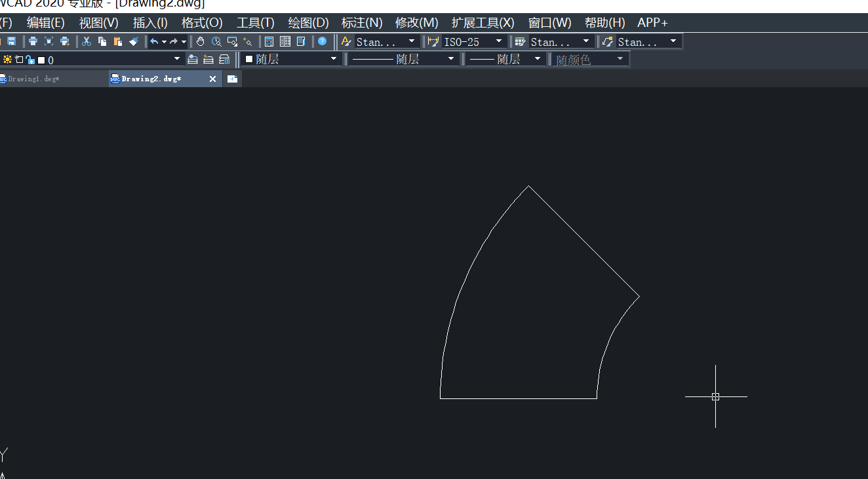Viewport: 868px width, 479px height.
Task: Click the Match Properties paintbrush icon
Action: pyautogui.click(x=135, y=41)
